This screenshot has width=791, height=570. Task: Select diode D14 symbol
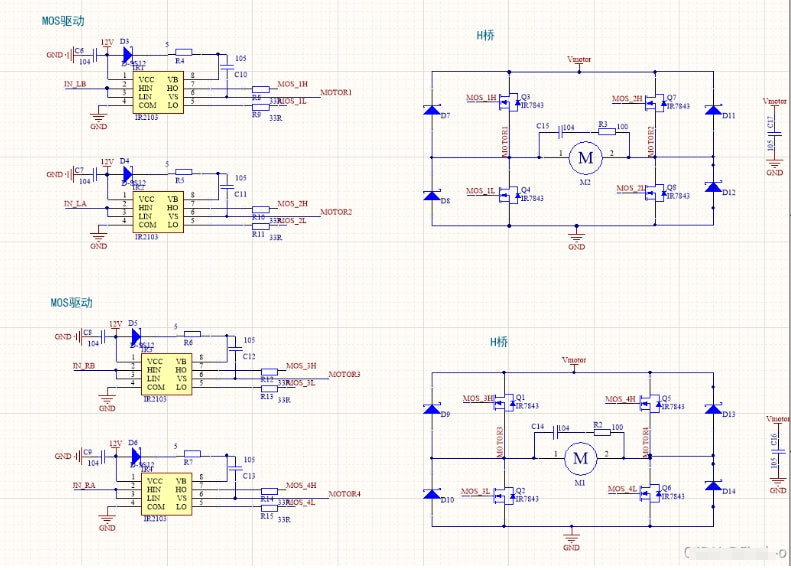tap(713, 485)
